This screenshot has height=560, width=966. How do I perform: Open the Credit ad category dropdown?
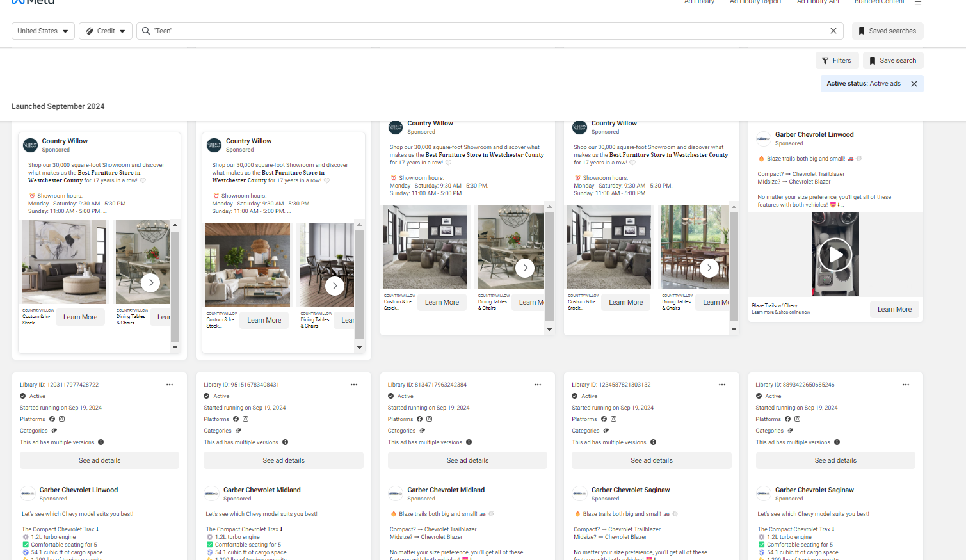click(x=106, y=31)
